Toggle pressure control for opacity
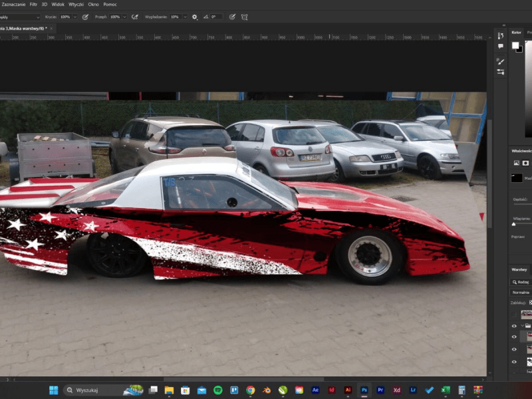The height and width of the screenshot is (399, 532). [86, 17]
